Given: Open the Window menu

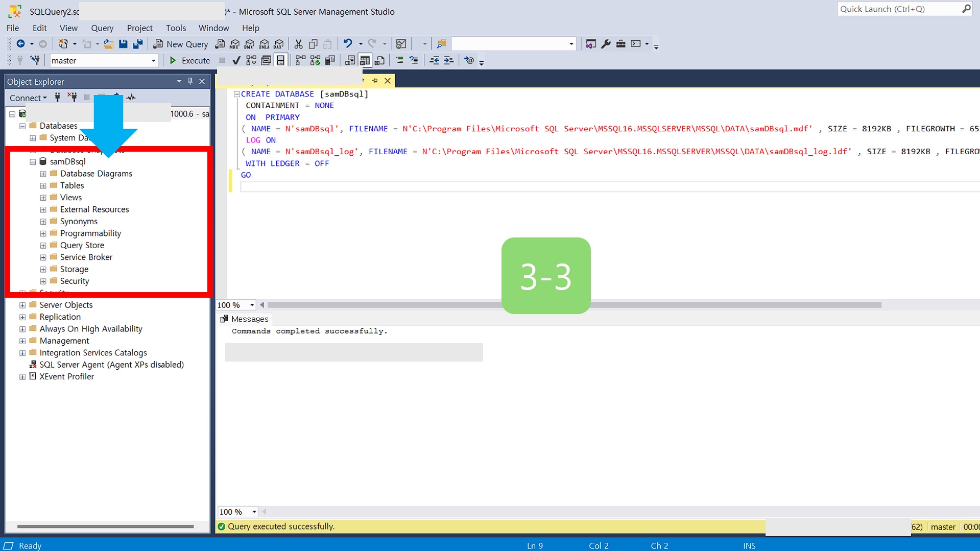Looking at the screenshot, I should click(x=213, y=28).
